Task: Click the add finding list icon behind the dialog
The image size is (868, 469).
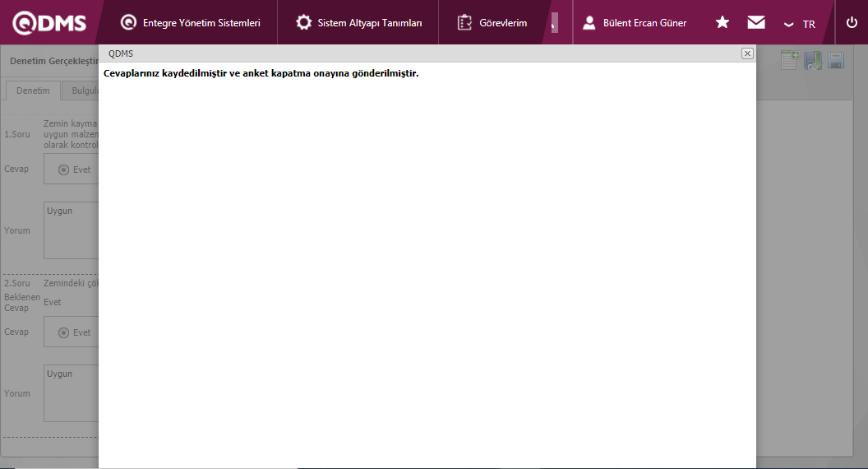Action: click(790, 60)
